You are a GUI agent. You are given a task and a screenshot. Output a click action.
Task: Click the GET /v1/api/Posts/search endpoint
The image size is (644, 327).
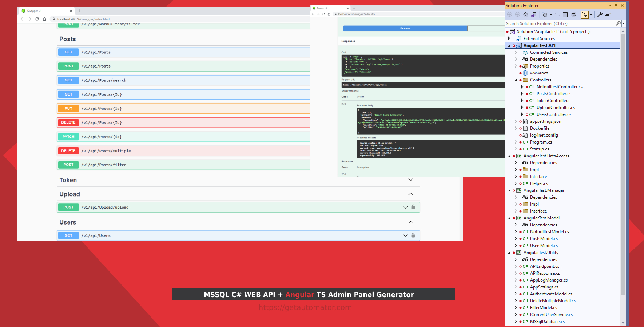(183, 80)
